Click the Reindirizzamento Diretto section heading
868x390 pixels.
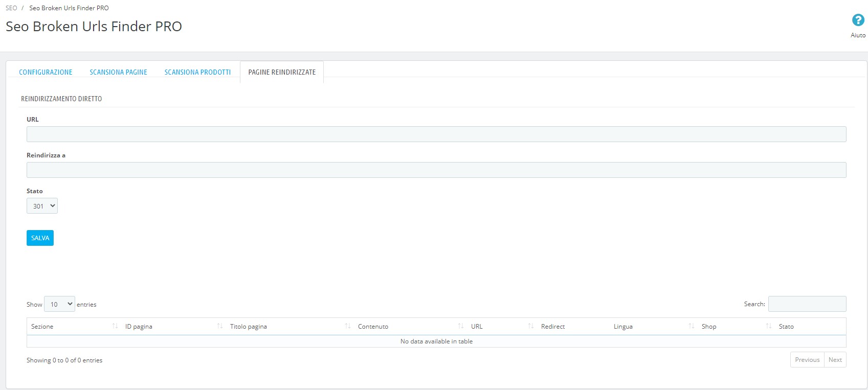pyautogui.click(x=61, y=99)
